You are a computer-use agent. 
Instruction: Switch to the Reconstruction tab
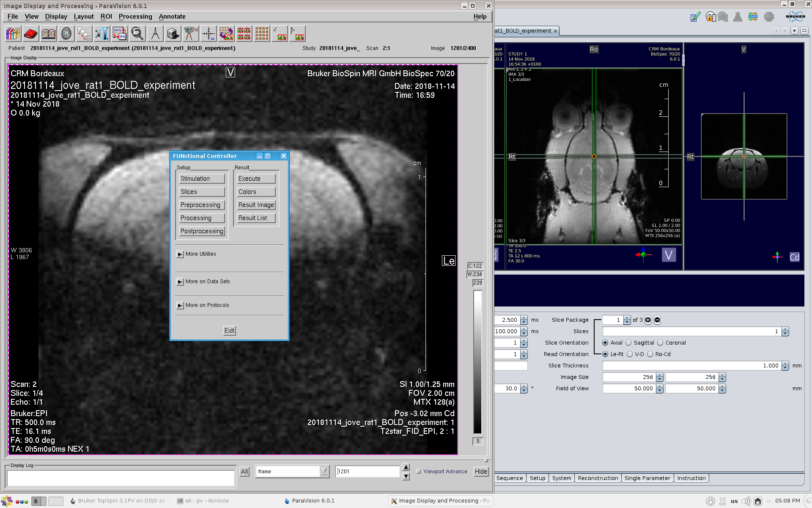coord(598,478)
